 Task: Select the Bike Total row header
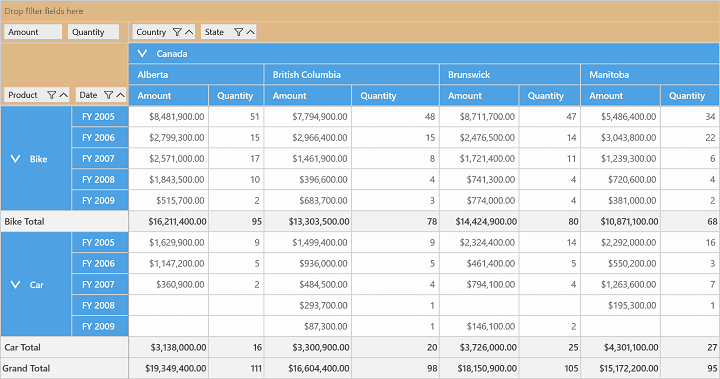click(x=64, y=221)
